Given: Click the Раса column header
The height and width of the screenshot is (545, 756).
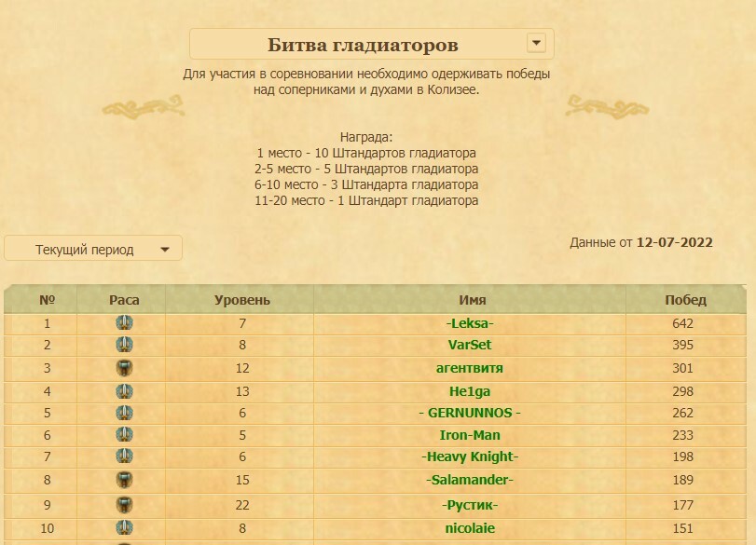Looking at the screenshot, I should coord(124,300).
